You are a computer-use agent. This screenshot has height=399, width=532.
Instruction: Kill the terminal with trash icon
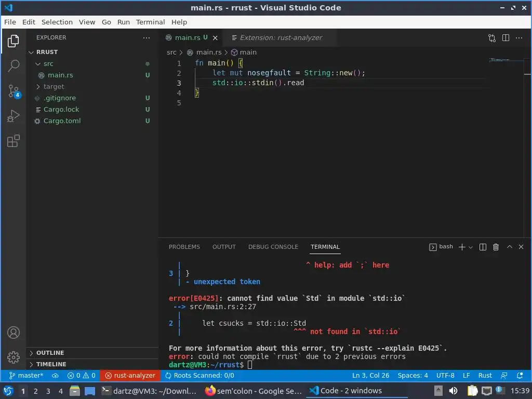click(x=496, y=247)
